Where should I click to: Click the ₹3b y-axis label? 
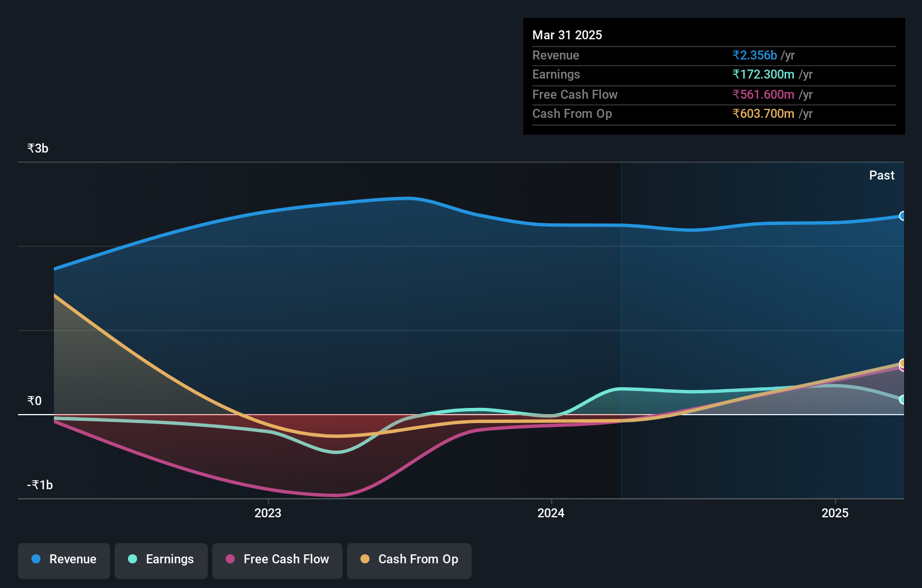click(38, 149)
